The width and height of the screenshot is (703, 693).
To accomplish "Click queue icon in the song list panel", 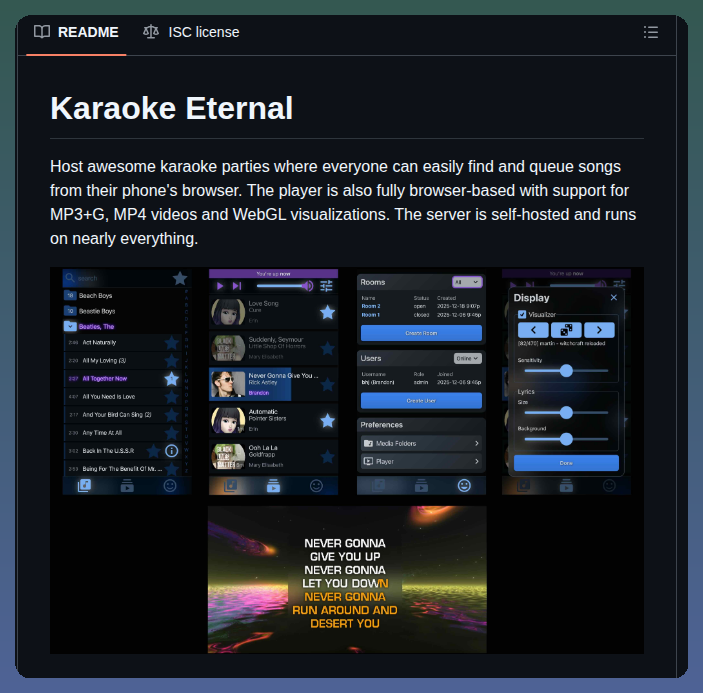I will point(127,485).
